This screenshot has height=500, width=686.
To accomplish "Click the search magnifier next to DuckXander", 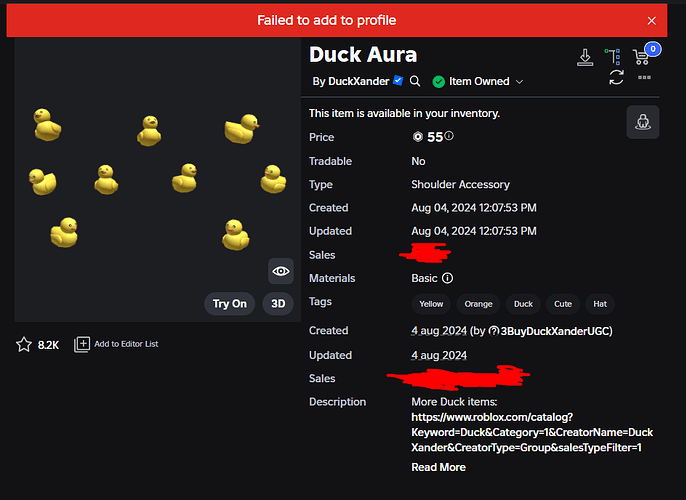I will 415,81.
